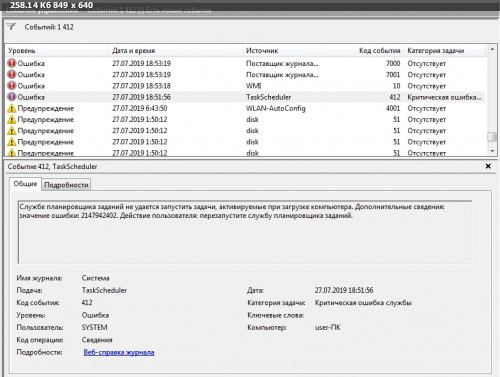This screenshot has height=377, width=500.
Task: Click the filter funnel icon
Action: point(11,27)
